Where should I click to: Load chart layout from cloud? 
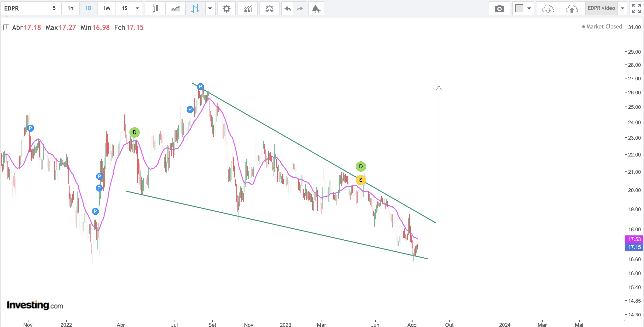pyautogui.click(x=548, y=8)
